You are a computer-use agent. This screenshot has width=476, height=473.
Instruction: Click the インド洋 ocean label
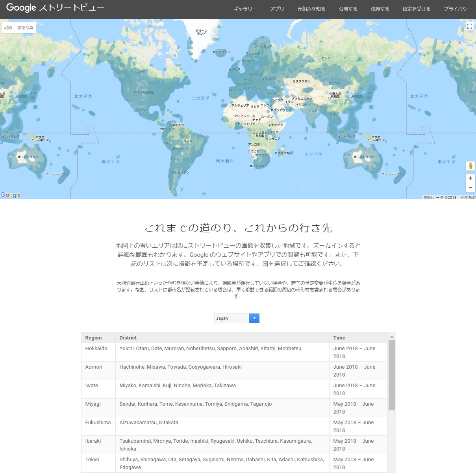coord(313,154)
